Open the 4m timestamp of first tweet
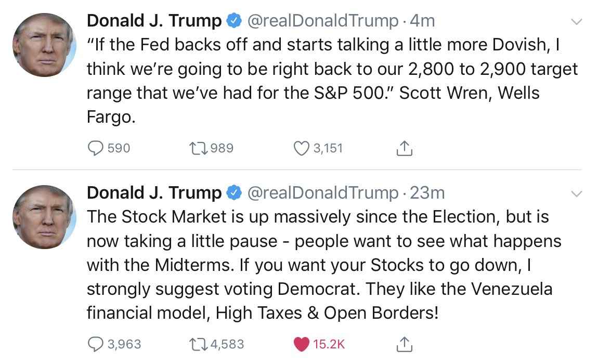The height and width of the screenshot is (364, 611). coord(422,21)
